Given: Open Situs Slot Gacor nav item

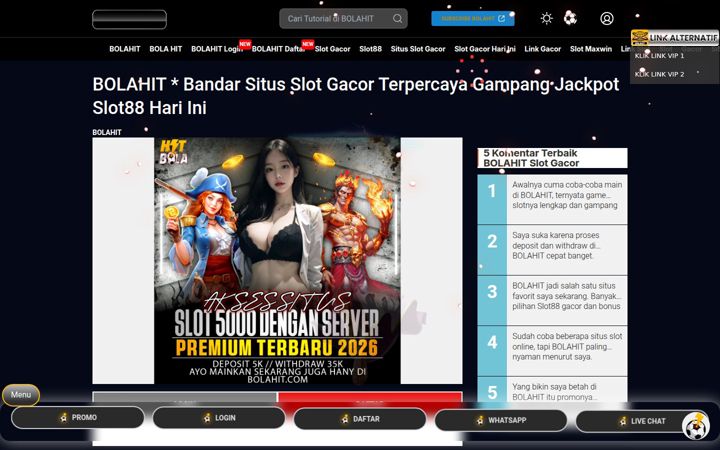Looking at the screenshot, I should 418,49.
